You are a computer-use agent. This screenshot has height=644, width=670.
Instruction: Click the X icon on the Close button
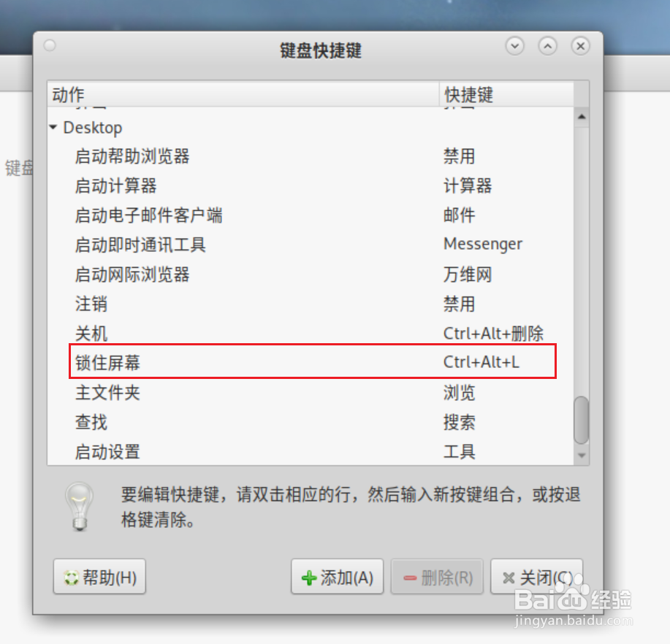(x=509, y=578)
